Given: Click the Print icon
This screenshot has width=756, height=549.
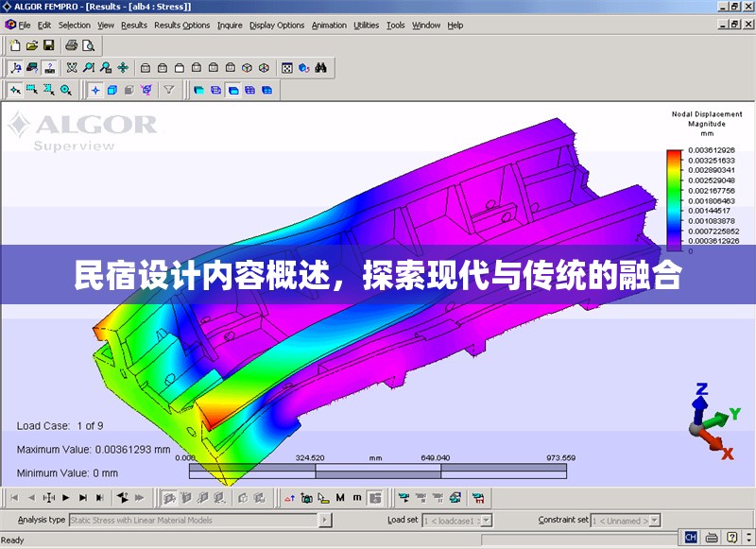Looking at the screenshot, I should 72,45.
